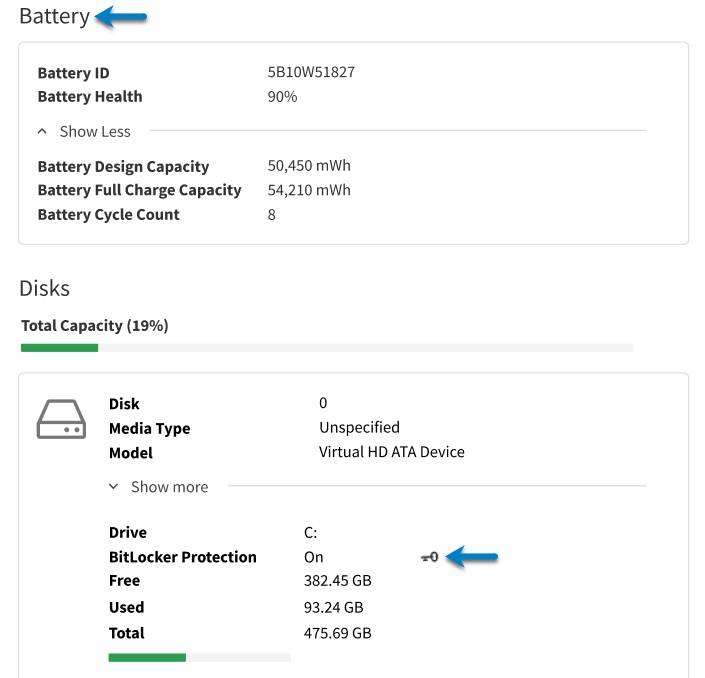Select the Battery ID value 5B10W51827
The width and height of the screenshot is (705, 678).
click(311, 72)
